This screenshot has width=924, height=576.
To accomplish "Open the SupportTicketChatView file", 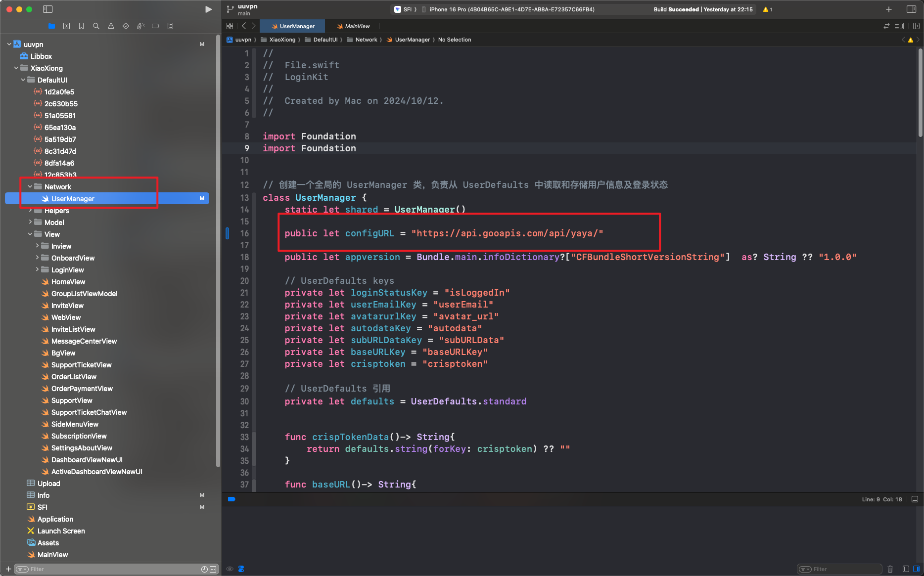I will pyautogui.click(x=89, y=412).
